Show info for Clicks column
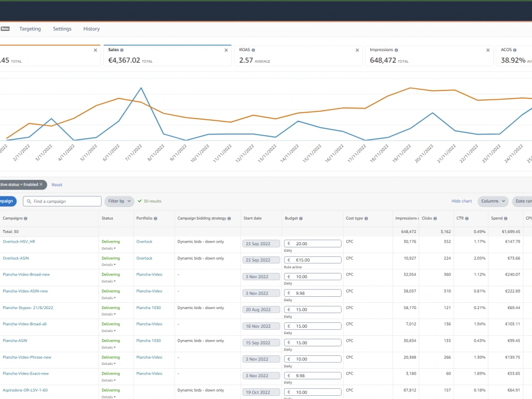The image size is (532, 399). click(435, 219)
